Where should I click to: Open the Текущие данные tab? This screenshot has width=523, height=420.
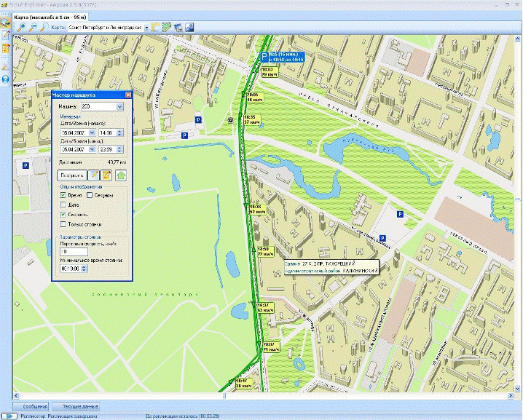pos(77,407)
